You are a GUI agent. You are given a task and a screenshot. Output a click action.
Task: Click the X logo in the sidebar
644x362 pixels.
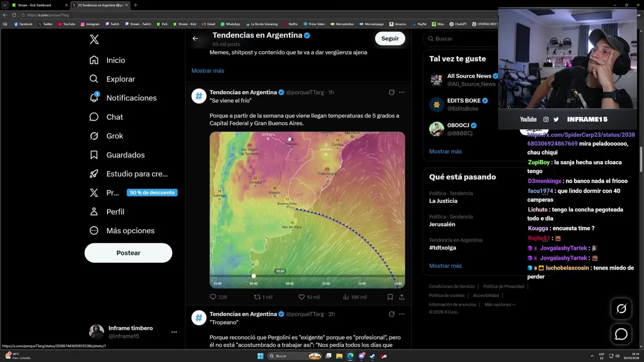[94, 39]
